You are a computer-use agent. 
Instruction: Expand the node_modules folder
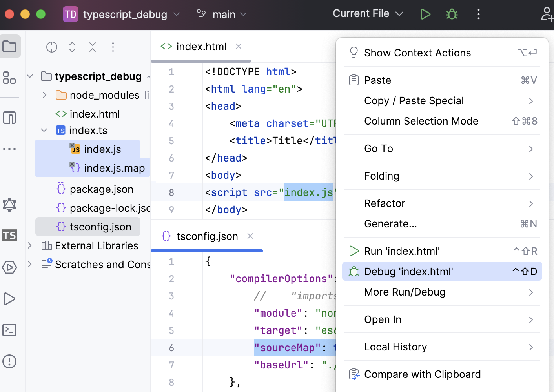click(x=44, y=95)
